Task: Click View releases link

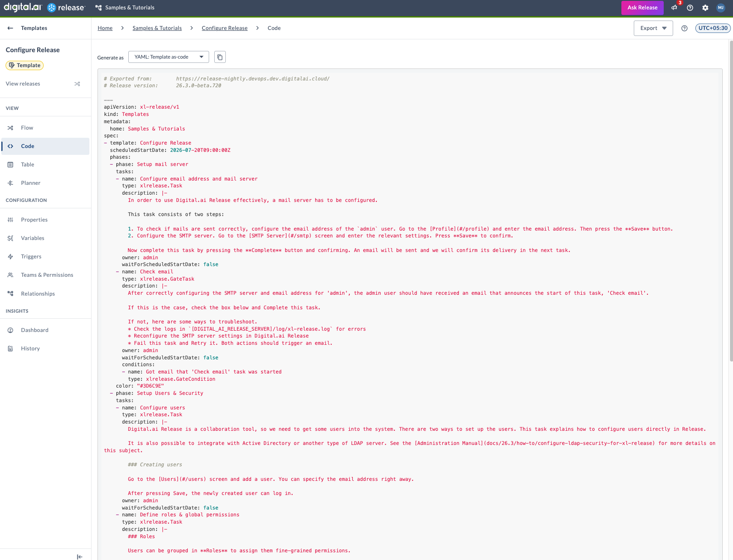Action: click(x=23, y=84)
